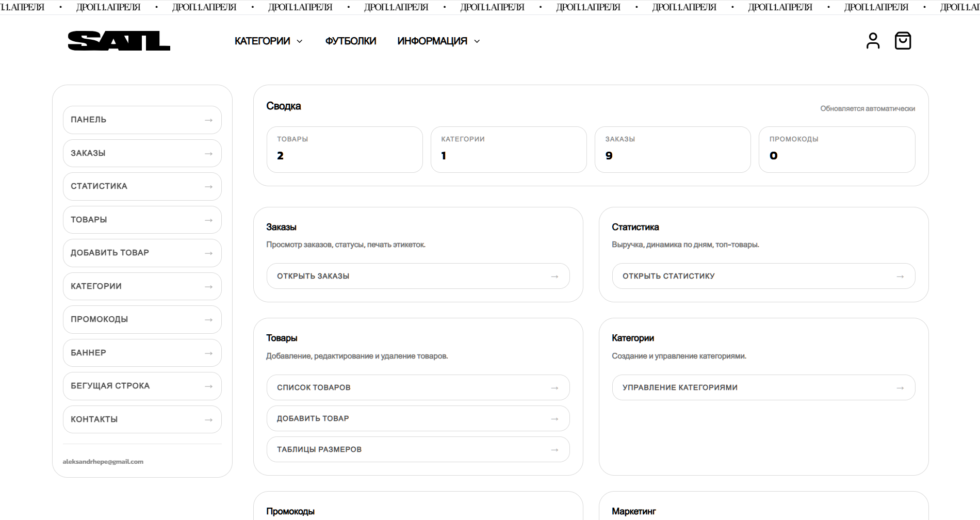Go to Заказы in the sidebar
The height and width of the screenshot is (520, 980).
[142, 153]
